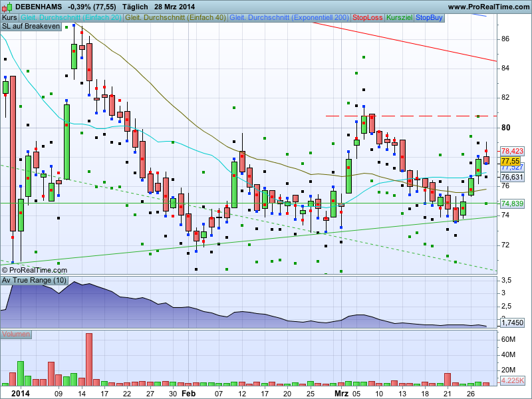The height and width of the screenshot is (399, 532).
Task: Click the chart icon beside DEBENHAMS title
Action: (7, 7)
